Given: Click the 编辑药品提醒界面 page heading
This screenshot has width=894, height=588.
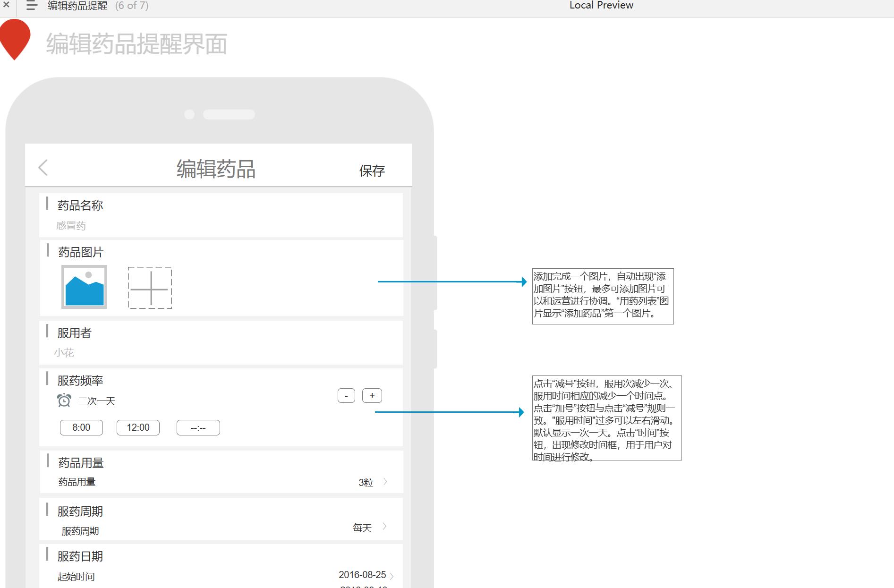Looking at the screenshot, I should (x=136, y=44).
